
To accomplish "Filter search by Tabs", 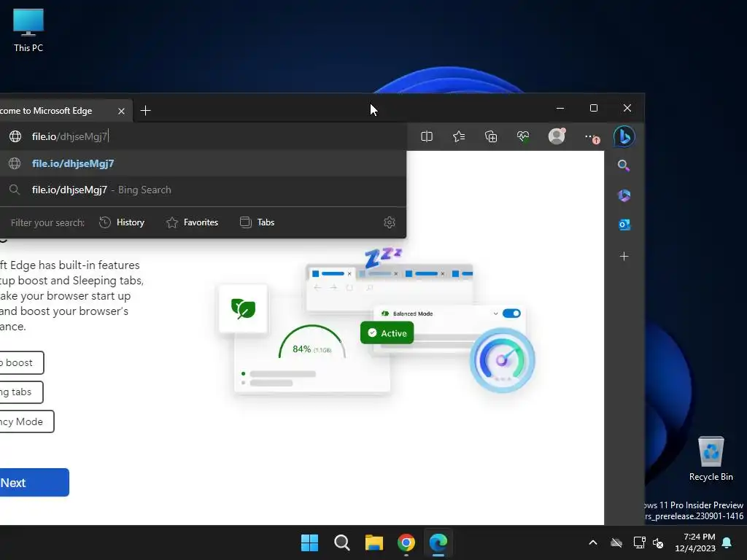I will [258, 222].
